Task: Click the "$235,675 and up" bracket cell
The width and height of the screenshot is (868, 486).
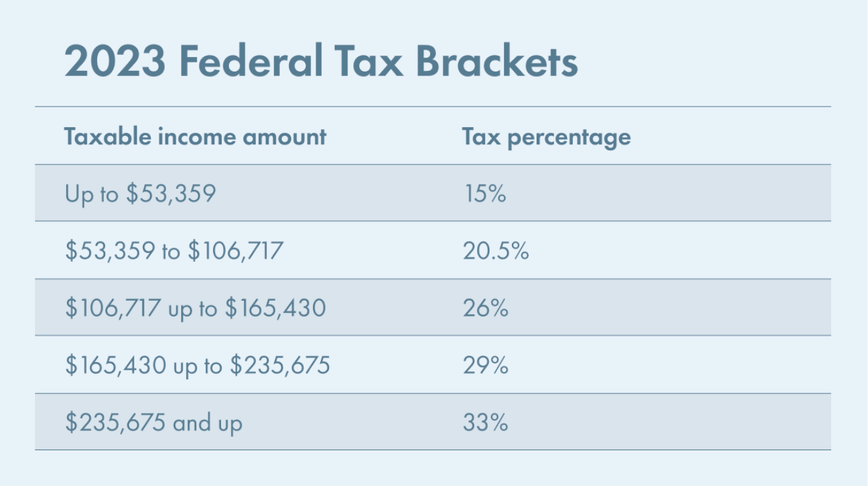Action: point(153,422)
